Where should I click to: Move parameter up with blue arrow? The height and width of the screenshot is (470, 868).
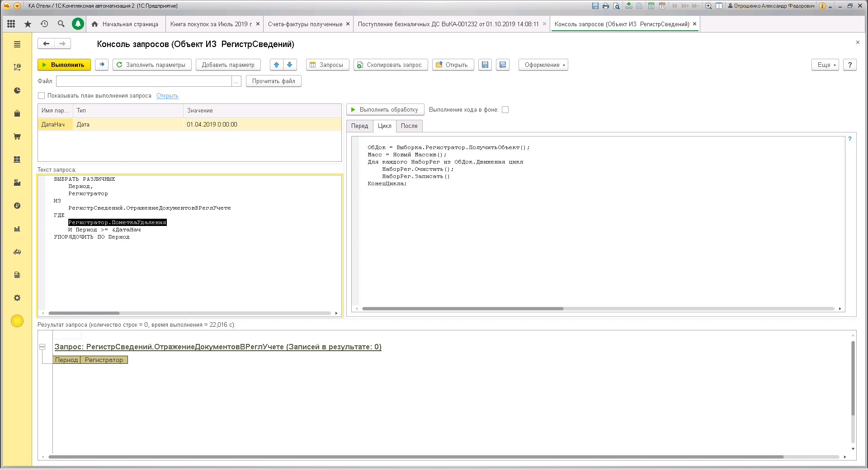(x=277, y=65)
